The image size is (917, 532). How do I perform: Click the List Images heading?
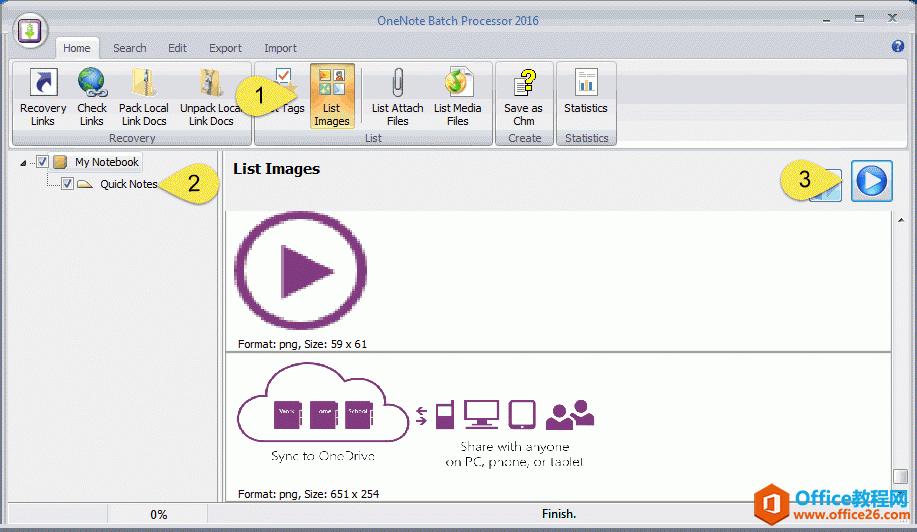277,169
